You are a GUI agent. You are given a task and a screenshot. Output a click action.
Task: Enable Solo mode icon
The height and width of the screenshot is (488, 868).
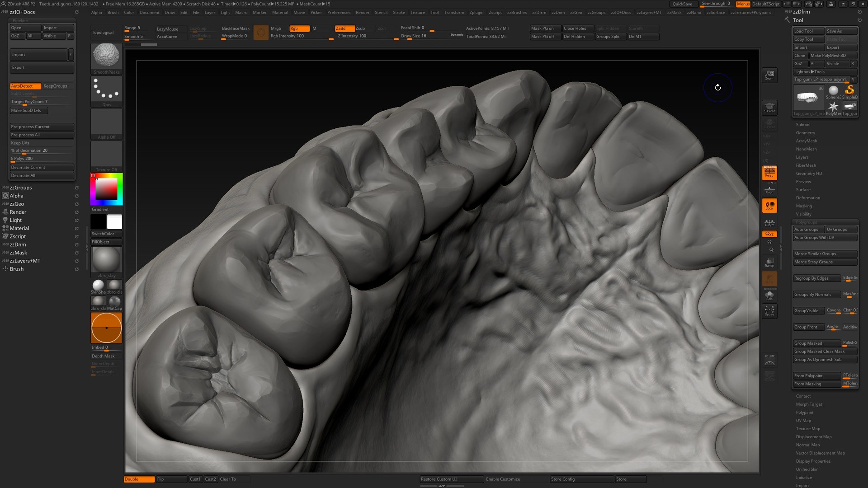click(769, 296)
